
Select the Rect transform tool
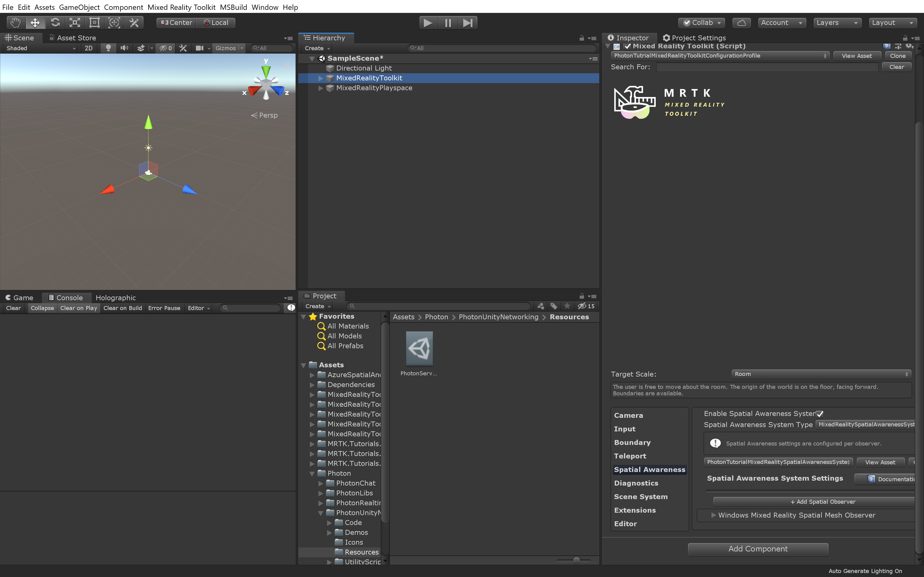click(x=94, y=23)
